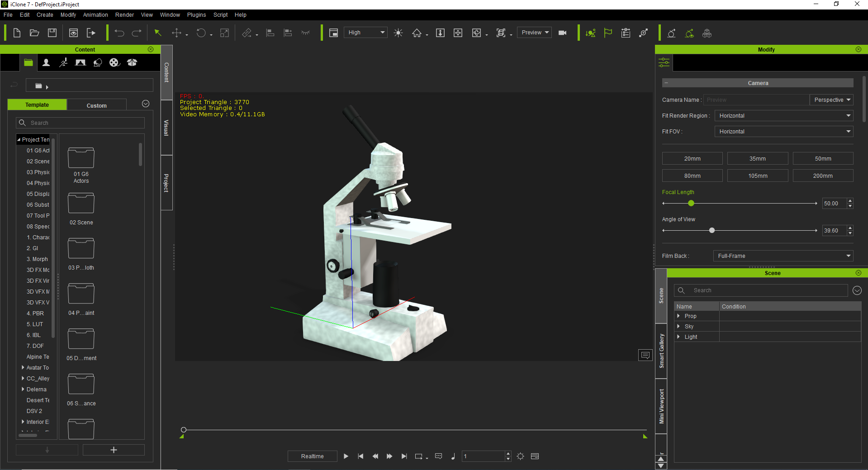Open the File menu
The image size is (868, 470).
8,15
